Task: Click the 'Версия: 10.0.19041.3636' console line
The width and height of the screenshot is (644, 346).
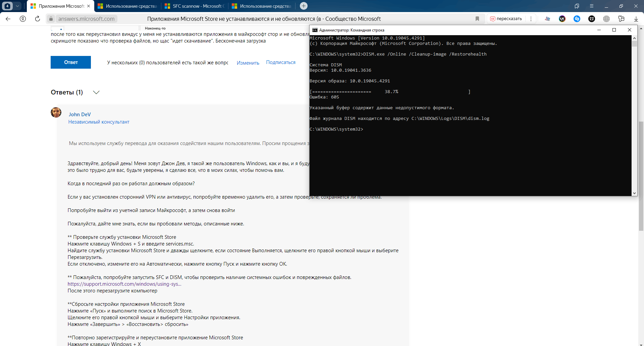Action: [340, 70]
